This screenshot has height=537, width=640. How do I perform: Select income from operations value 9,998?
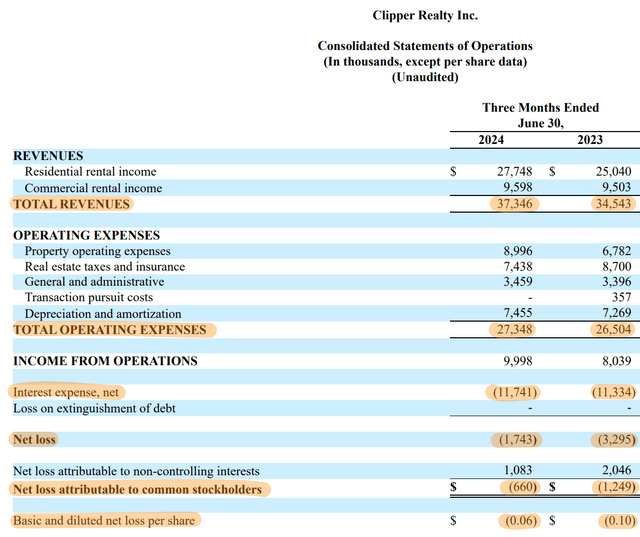(518, 361)
